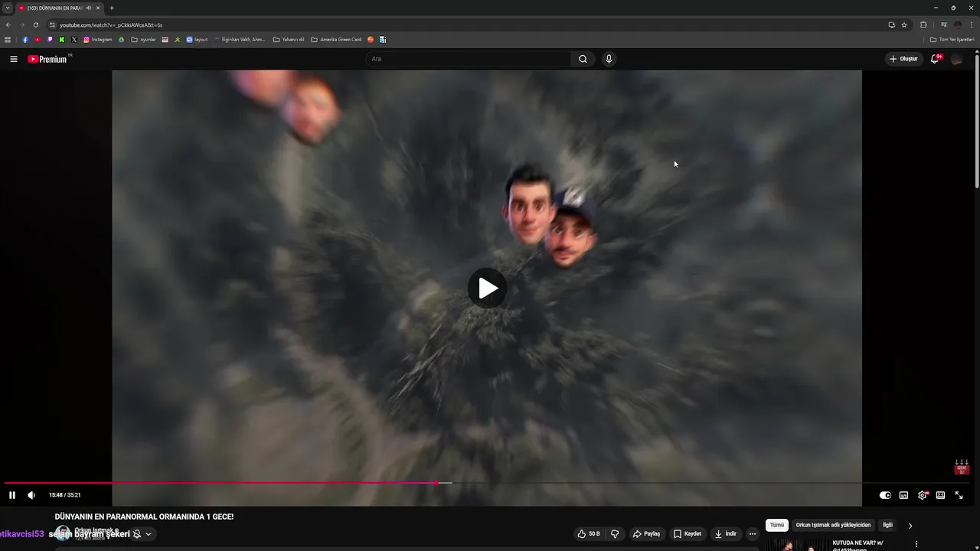Viewport: 980px width, 551px height.
Task: Pause the video using player control
Action: click(12, 495)
